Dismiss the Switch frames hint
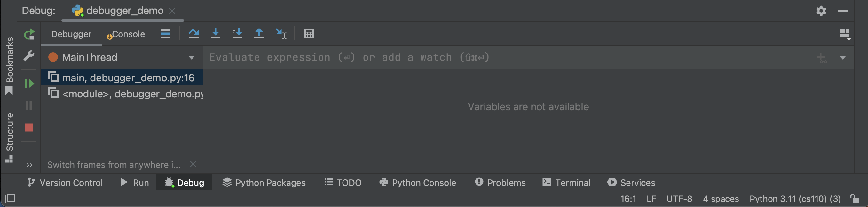 [x=193, y=164]
